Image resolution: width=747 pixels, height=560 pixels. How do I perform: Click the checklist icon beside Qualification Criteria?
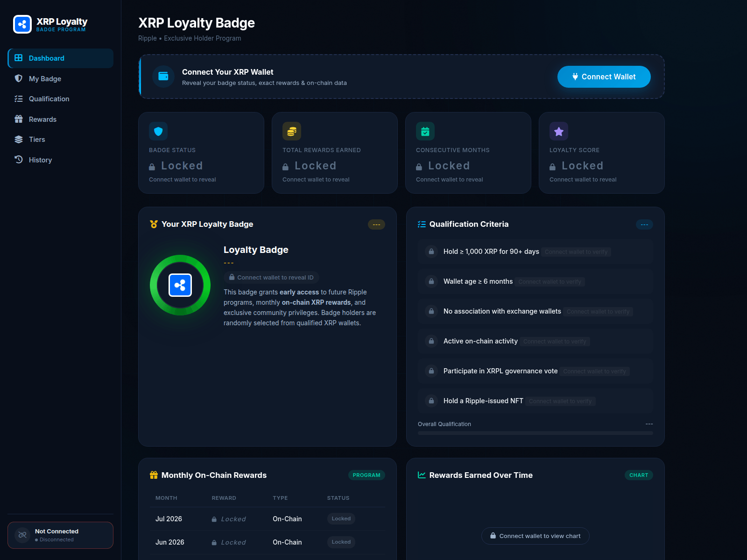pos(422,224)
